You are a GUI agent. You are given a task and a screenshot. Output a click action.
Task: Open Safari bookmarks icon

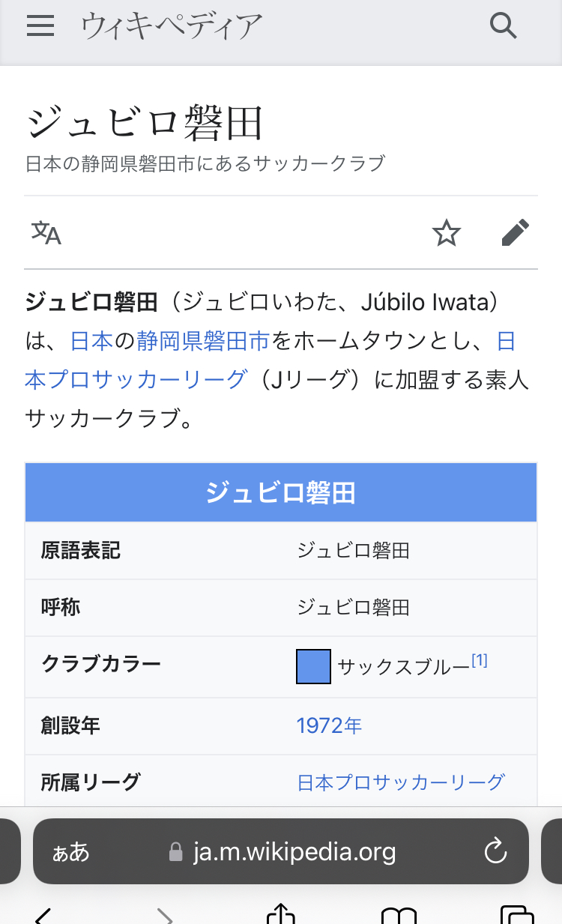(398, 916)
